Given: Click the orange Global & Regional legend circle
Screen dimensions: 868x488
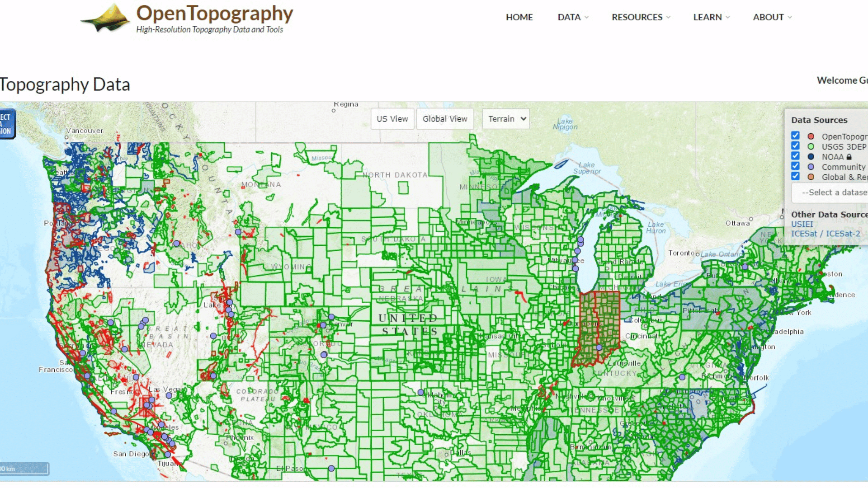Looking at the screenshot, I should (811, 177).
